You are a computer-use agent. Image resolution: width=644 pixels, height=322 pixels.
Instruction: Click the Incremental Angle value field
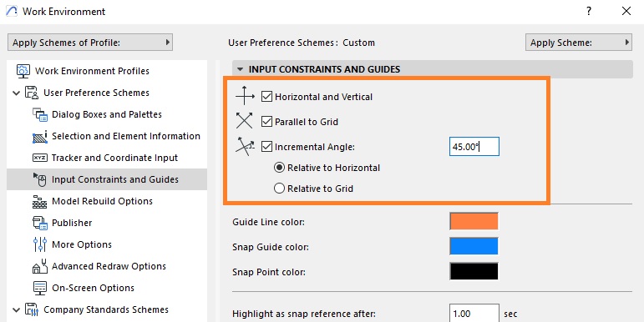[x=474, y=147]
